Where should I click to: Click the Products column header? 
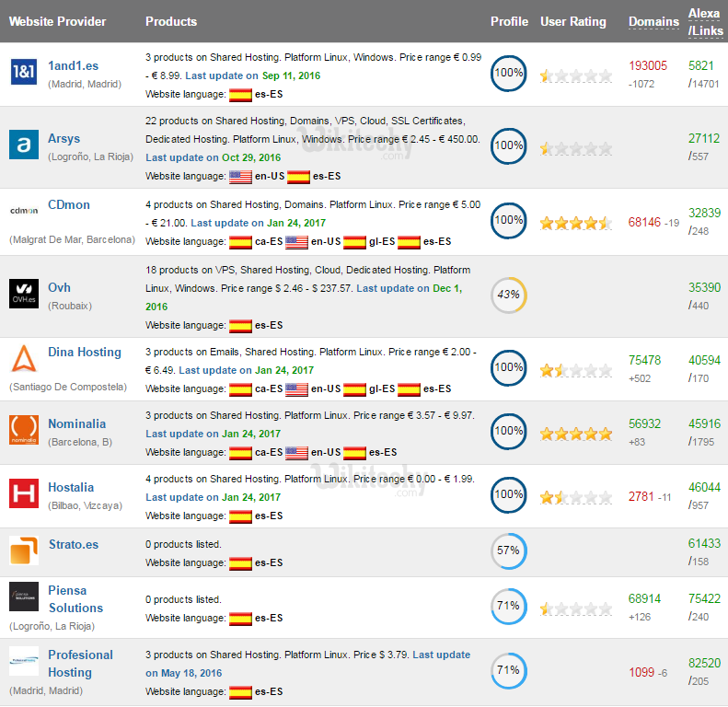pos(171,21)
